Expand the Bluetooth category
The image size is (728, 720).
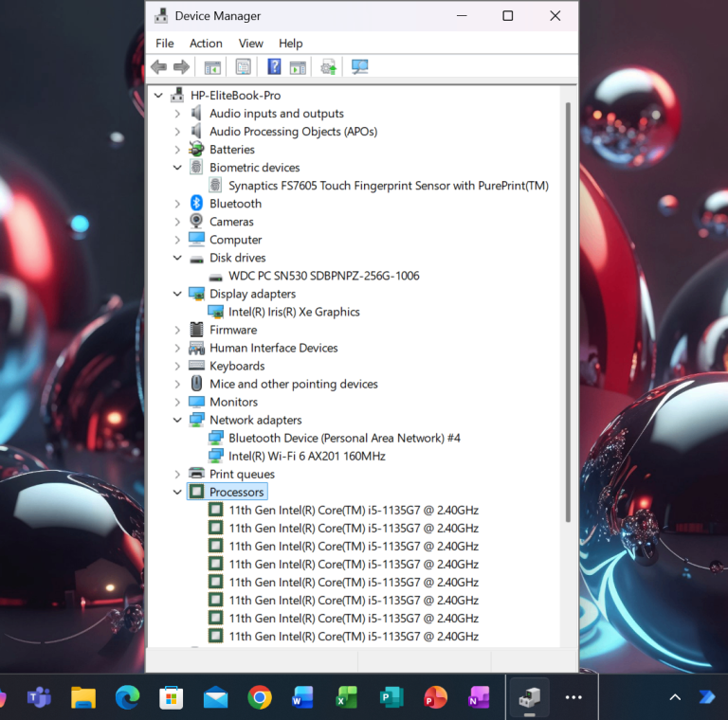pyautogui.click(x=177, y=204)
